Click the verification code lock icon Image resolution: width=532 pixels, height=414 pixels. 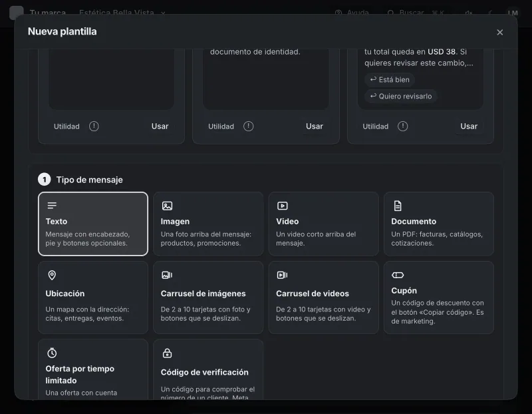coord(167,353)
